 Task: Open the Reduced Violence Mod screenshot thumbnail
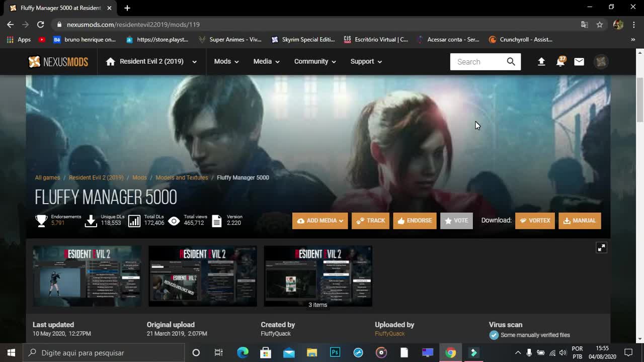tap(203, 276)
